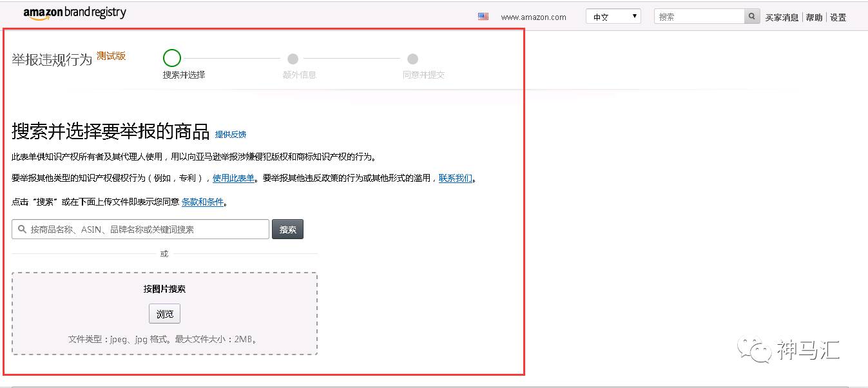
Task: Click the 按图片搜索 upload area heading
Action: point(164,289)
